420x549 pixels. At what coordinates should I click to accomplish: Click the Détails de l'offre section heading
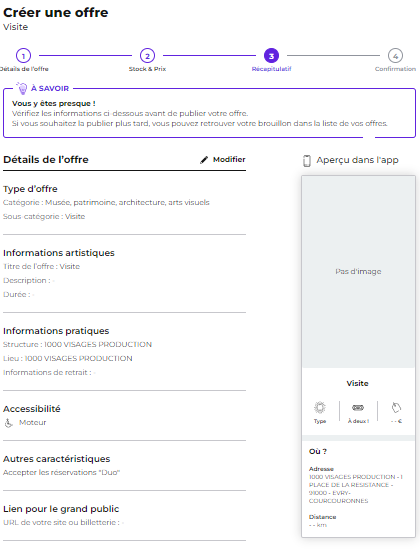46,160
